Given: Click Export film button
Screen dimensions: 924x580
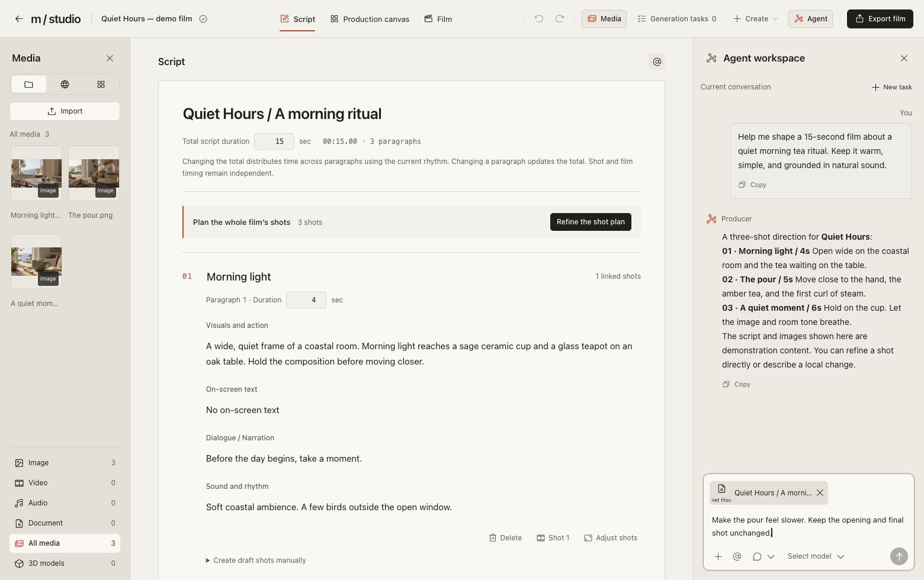Looking at the screenshot, I should pyautogui.click(x=880, y=19).
